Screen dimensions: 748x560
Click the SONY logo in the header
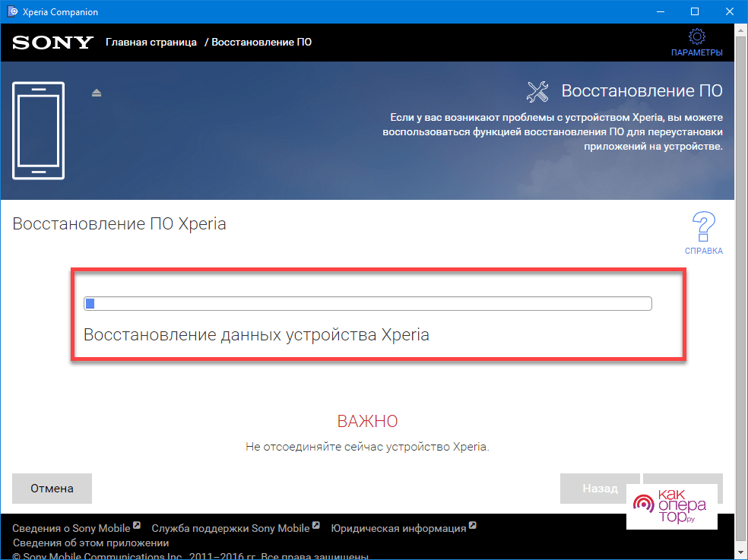(x=52, y=43)
